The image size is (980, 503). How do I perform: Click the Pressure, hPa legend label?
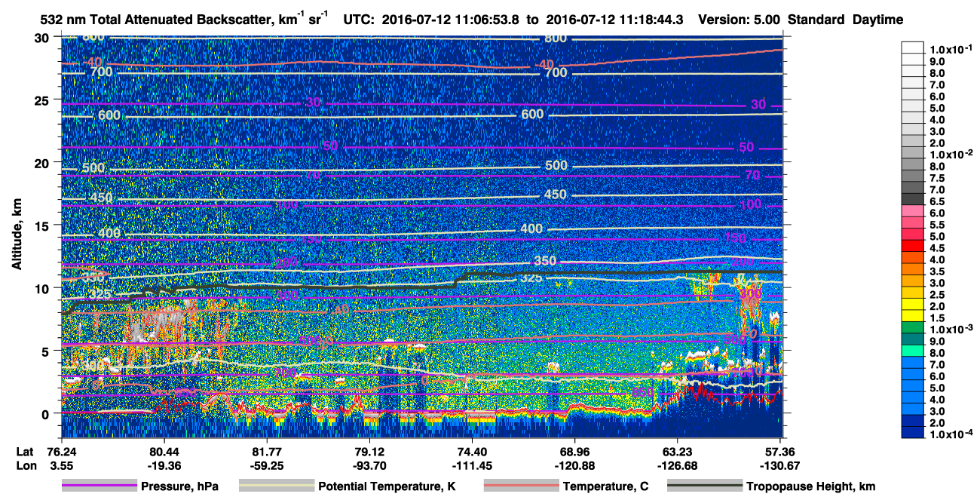click(x=179, y=486)
